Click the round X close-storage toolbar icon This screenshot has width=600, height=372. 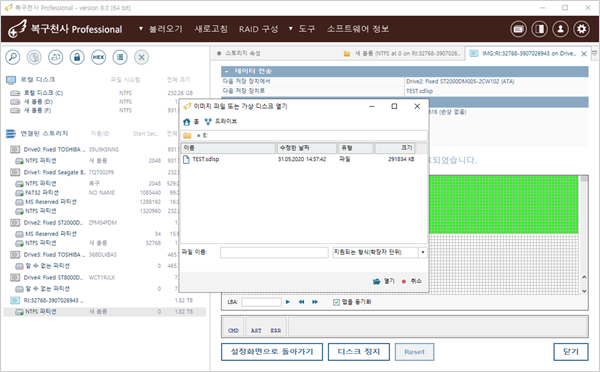click(141, 57)
